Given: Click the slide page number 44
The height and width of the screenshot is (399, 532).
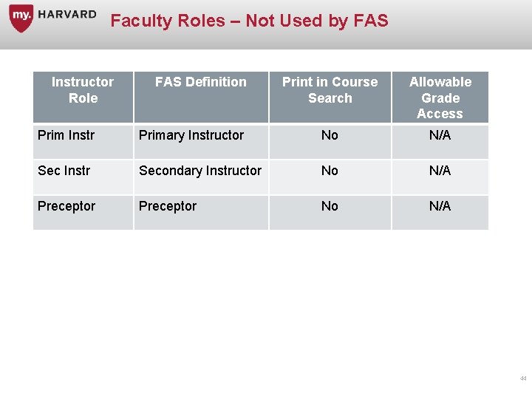Looking at the screenshot, I should point(523,378).
